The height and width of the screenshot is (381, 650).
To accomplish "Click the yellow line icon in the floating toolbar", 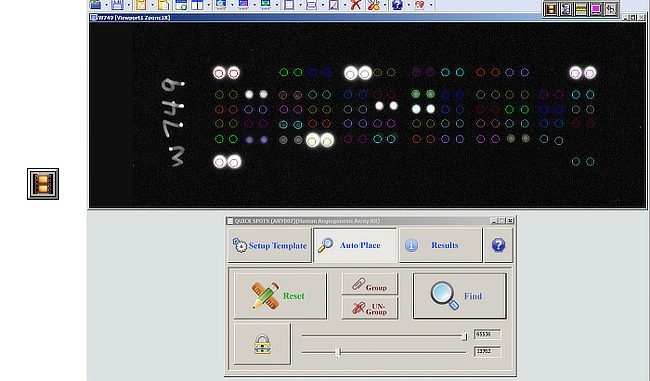I will click(x=581, y=9).
